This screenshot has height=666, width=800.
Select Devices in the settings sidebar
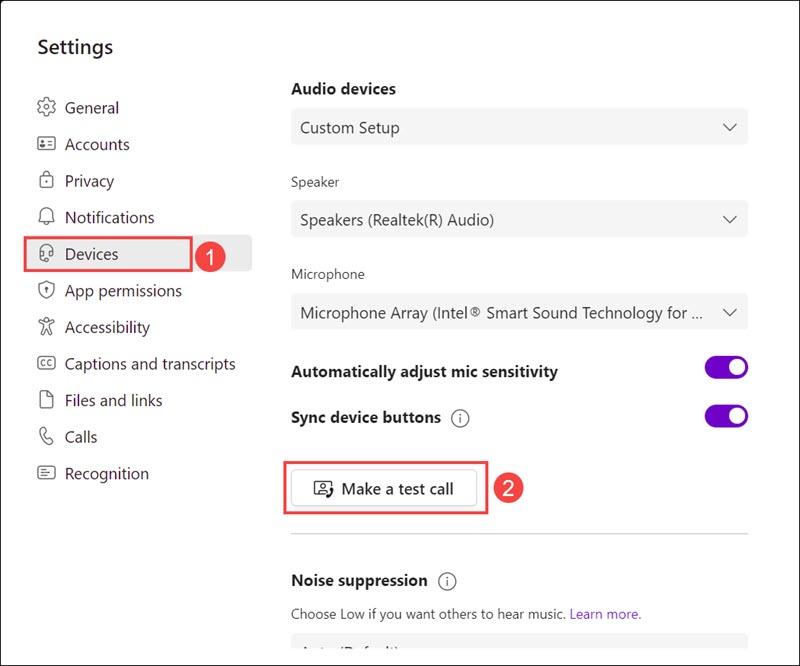(x=92, y=254)
